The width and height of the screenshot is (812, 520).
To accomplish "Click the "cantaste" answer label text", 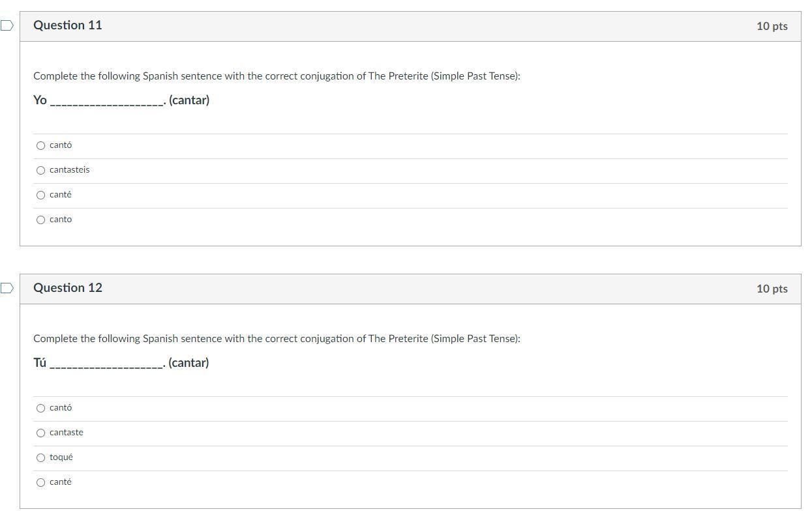I will pyautogui.click(x=67, y=432).
